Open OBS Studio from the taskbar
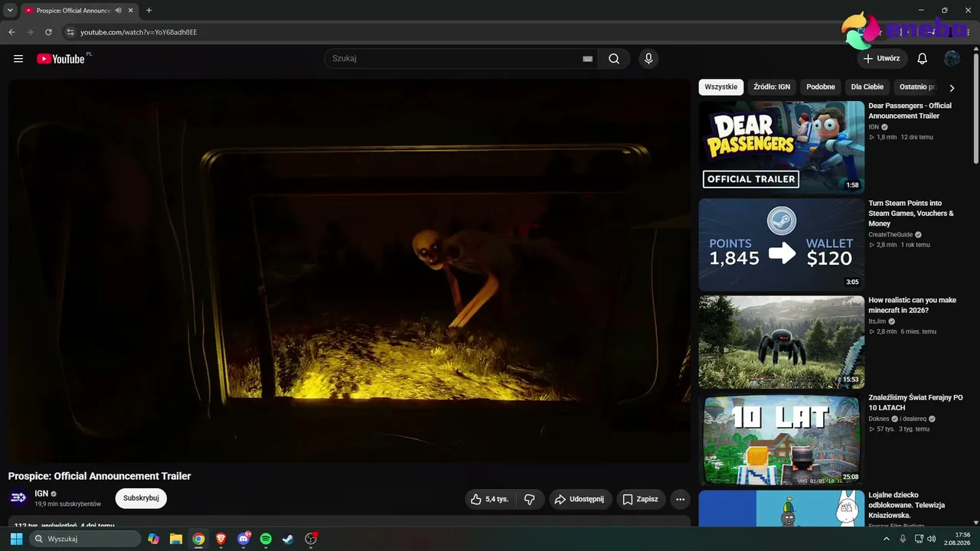Image resolution: width=980 pixels, height=551 pixels. pos(311,539)
